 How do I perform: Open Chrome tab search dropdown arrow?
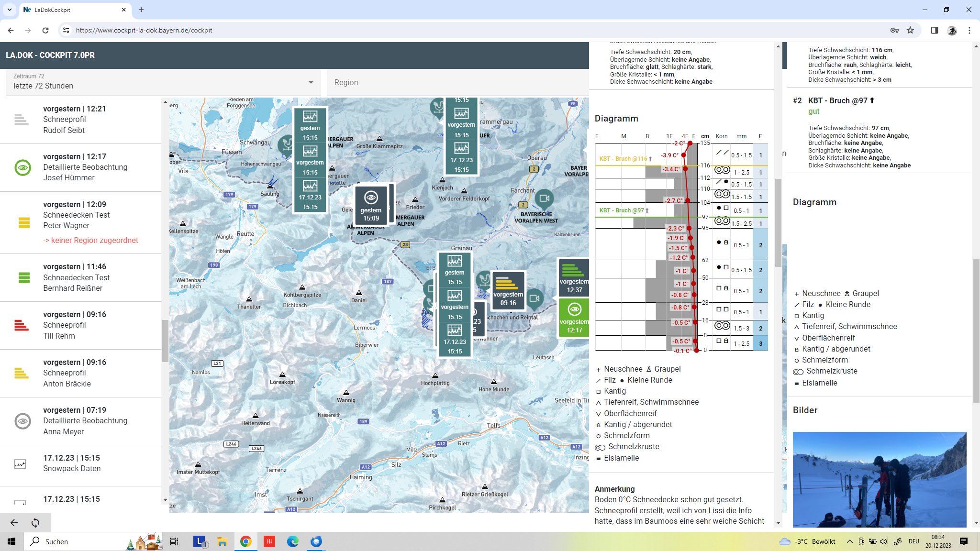point(10,10)
